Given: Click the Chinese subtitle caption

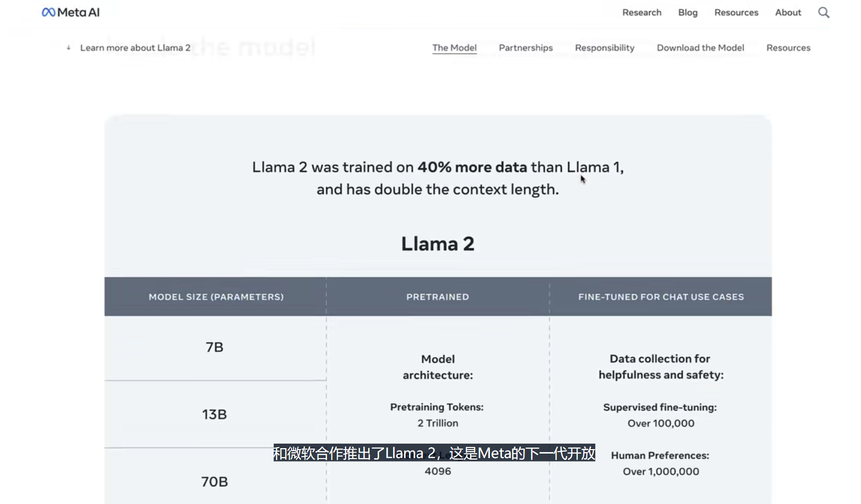Looking at the screenshot, I should click(434, 453).
